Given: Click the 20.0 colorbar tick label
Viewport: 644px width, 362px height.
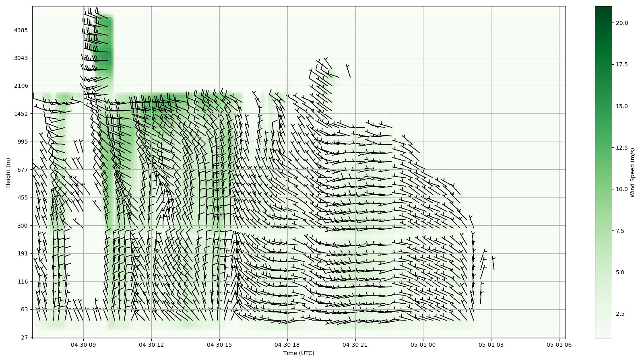Looking at the screenshot, I should (621, 23).
